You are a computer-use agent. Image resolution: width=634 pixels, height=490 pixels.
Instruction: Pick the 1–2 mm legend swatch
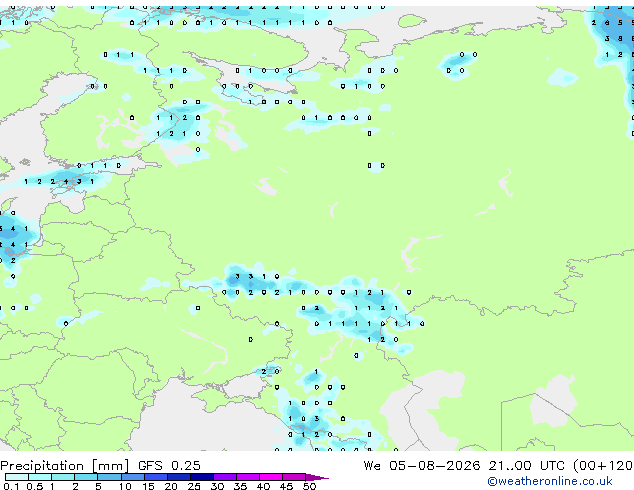(63, 477)
